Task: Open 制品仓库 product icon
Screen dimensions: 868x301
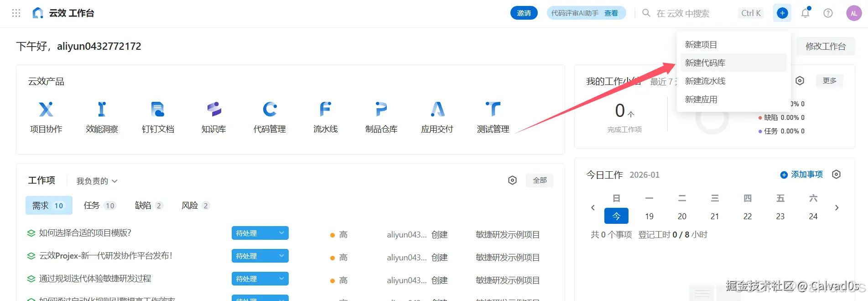Action: pyautogui.click(x=381, y=109)
